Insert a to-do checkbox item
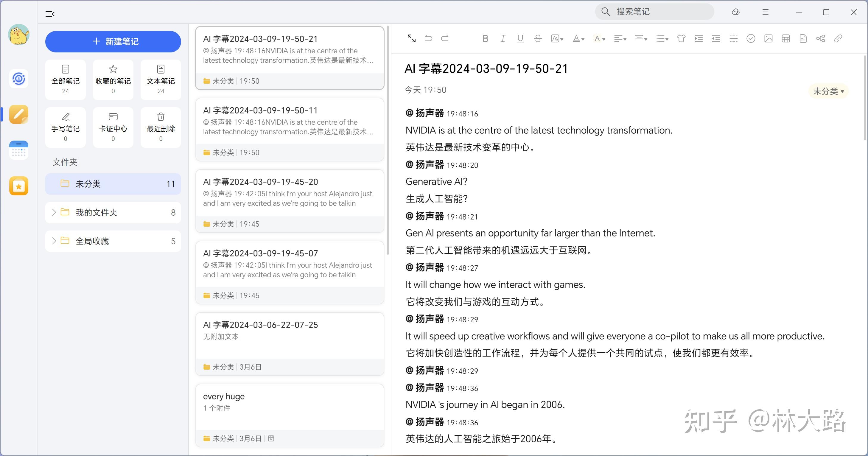 (x=751, y=38)
